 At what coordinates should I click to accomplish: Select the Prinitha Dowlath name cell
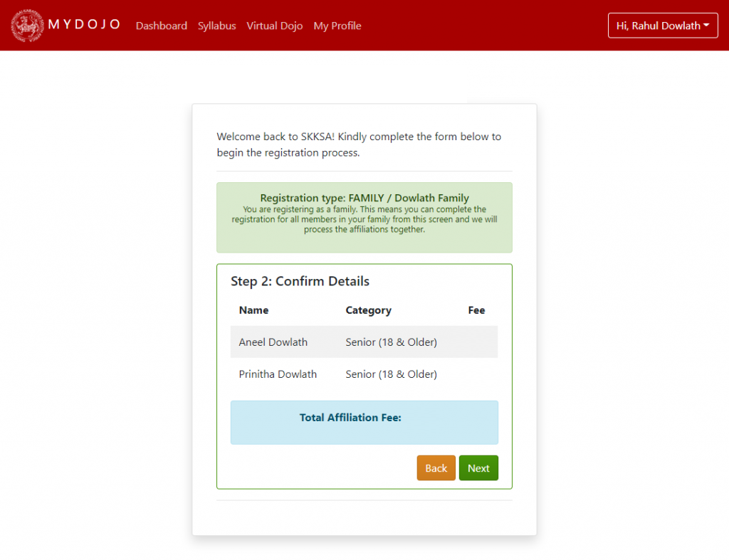pyautogui.click(x=278, y=374)
